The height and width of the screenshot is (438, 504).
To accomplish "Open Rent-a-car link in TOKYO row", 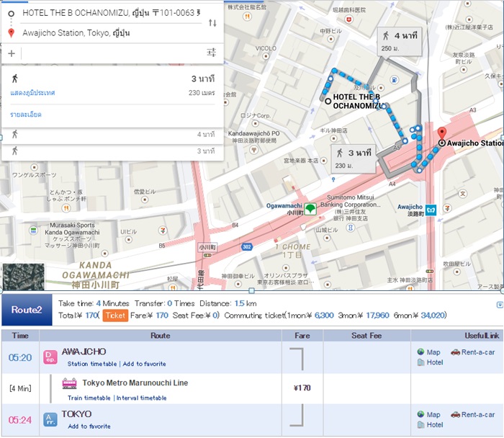I will click(478, 414).
